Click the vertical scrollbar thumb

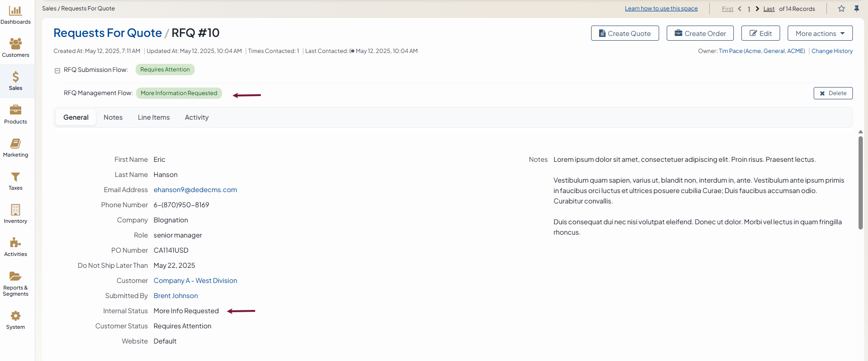coord(860,182)
